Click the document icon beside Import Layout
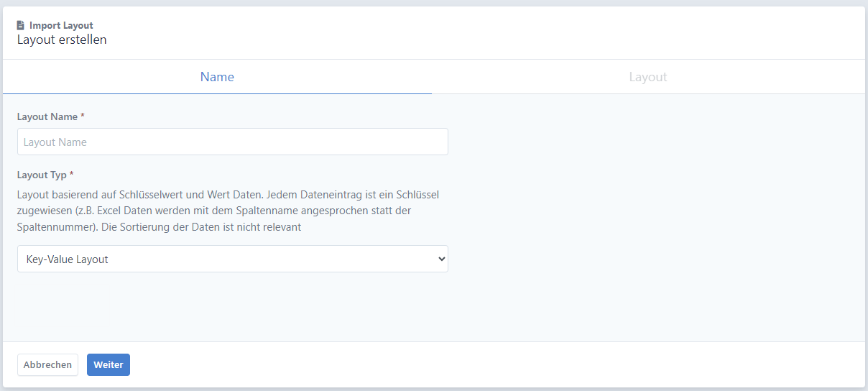The image size is (868, 391). click(21, 25)
